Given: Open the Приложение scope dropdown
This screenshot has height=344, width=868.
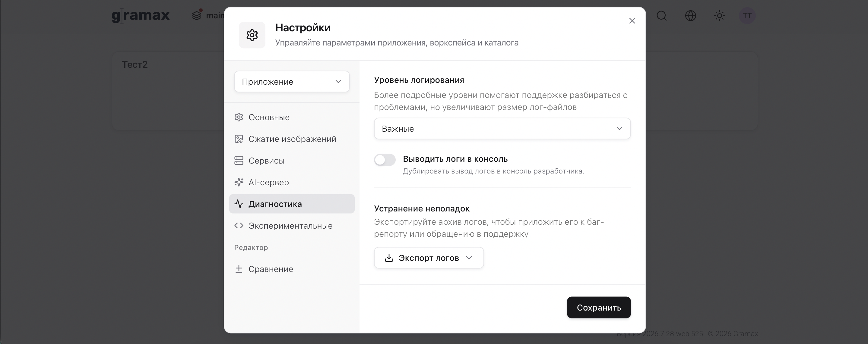Looking at the screenshot, I should pos(292,81).
